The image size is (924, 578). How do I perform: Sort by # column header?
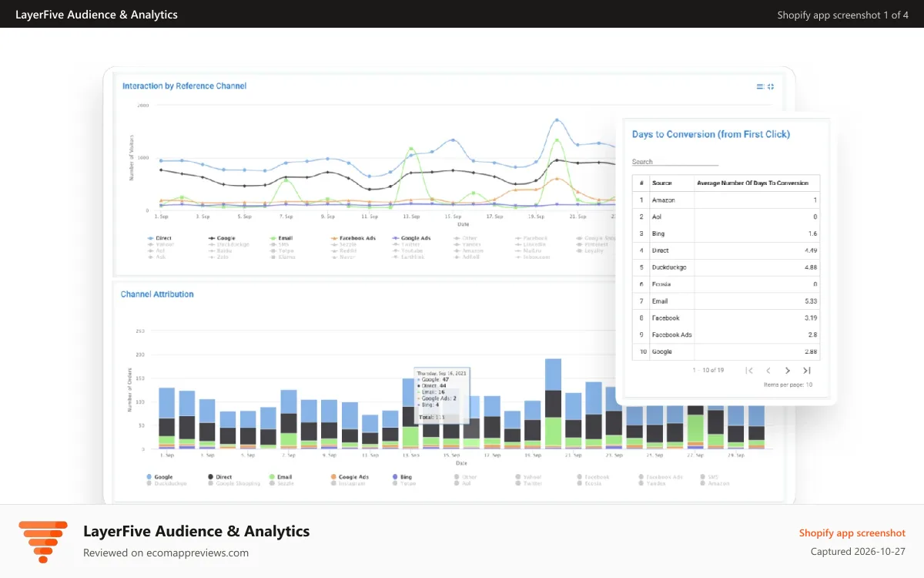pyautogui.click(x=641, y=183)
